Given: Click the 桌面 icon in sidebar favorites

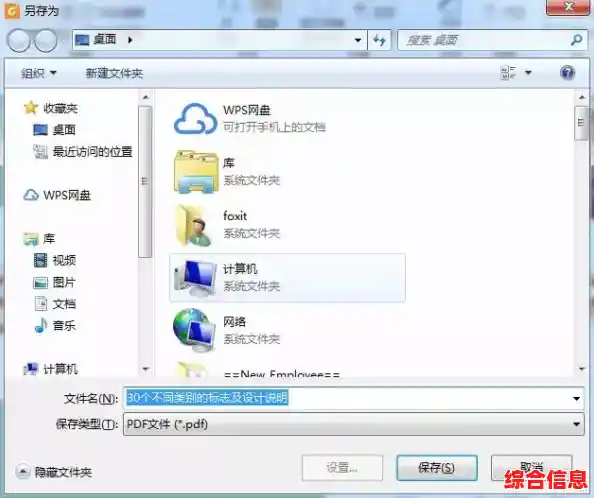Looking at the screenshot, I should coord(41,130).
